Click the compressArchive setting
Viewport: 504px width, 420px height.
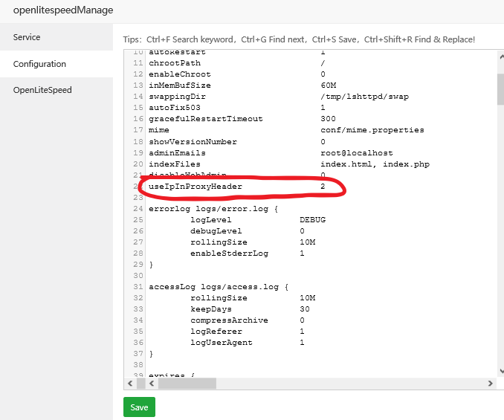(229, 320)
